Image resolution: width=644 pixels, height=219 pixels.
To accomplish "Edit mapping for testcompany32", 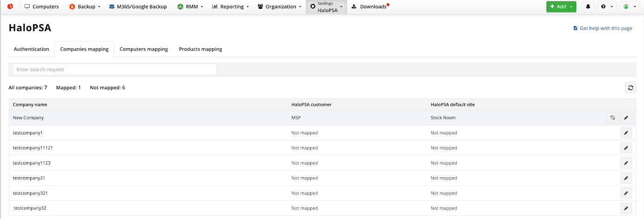I will click(x=626, y=208).
